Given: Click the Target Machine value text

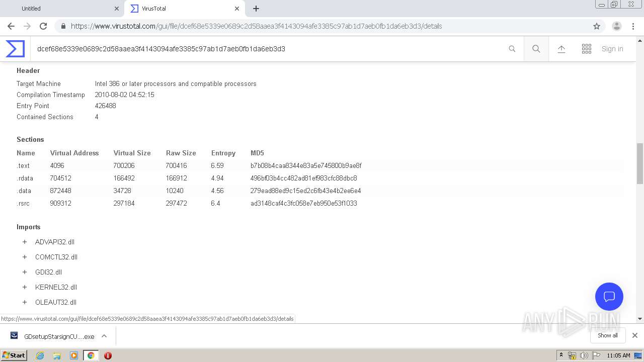Looking at the screenshot, I should 176,83.
